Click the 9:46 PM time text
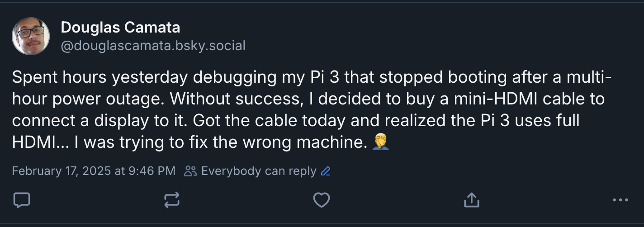This screenshot has width=644, height=227. point(153,171)
